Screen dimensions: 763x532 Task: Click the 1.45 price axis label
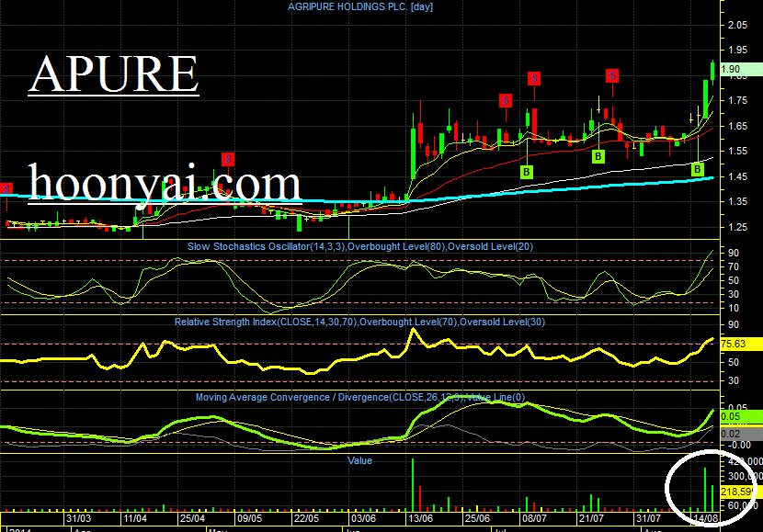point(737,176)
